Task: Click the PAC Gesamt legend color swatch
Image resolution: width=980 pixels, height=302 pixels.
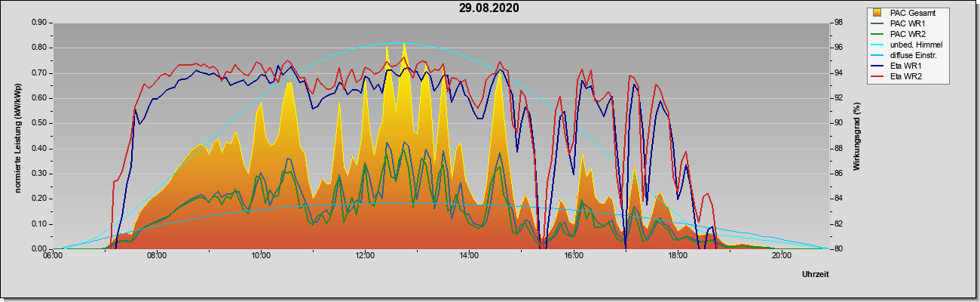Action: (878, 13)
